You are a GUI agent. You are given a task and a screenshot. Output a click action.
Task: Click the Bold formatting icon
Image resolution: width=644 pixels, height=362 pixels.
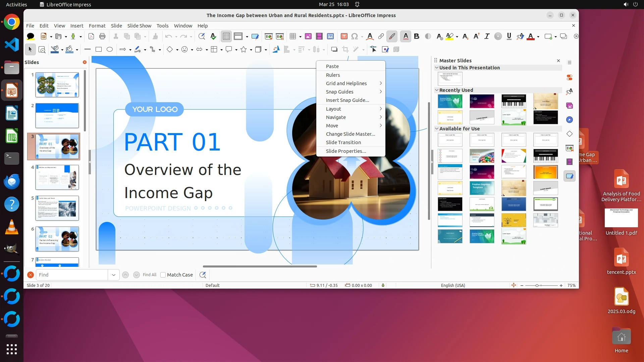coord(417,36)
